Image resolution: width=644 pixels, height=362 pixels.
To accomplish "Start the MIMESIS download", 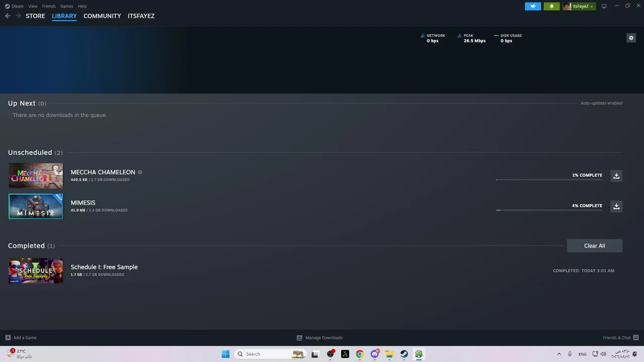I will point(616,206).
